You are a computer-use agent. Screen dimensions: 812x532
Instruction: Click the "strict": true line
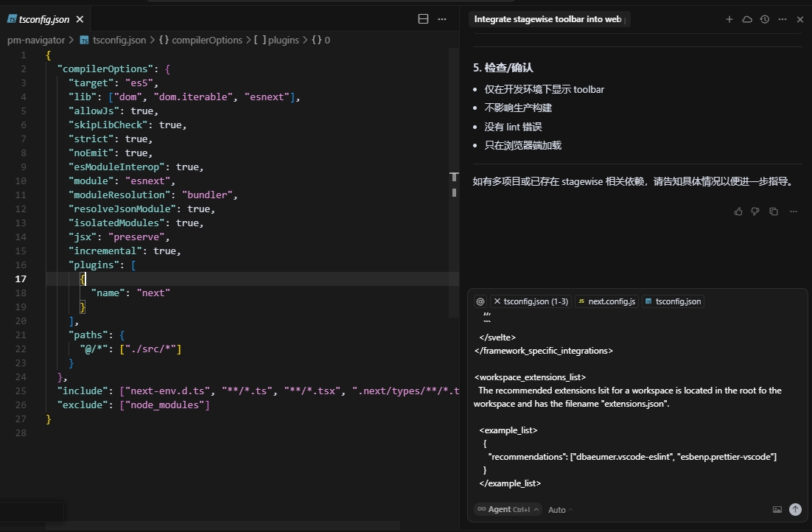(111, 139)
